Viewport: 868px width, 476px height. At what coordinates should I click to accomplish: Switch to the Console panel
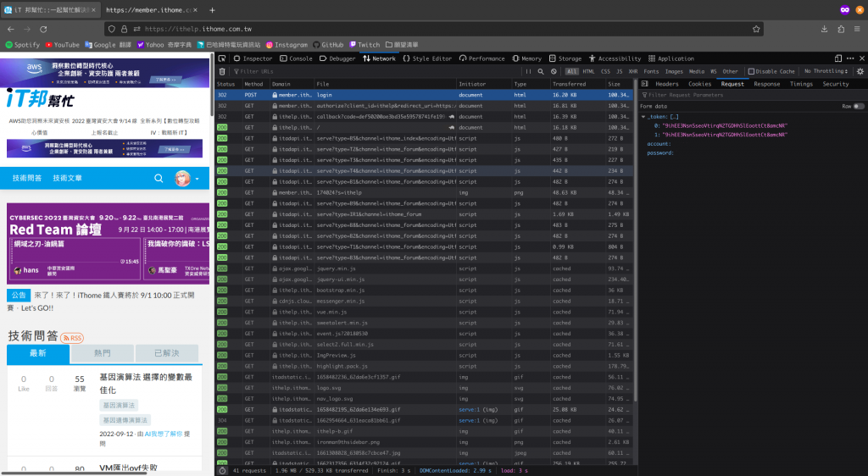[296, 58]
